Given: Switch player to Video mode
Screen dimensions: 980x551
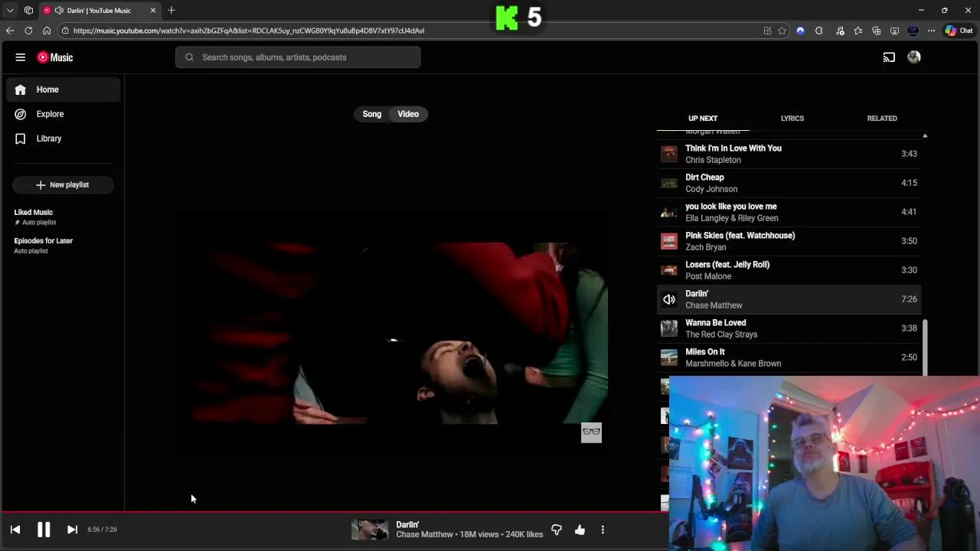Looking at the screenshot, I should click(x=408, y=114).
